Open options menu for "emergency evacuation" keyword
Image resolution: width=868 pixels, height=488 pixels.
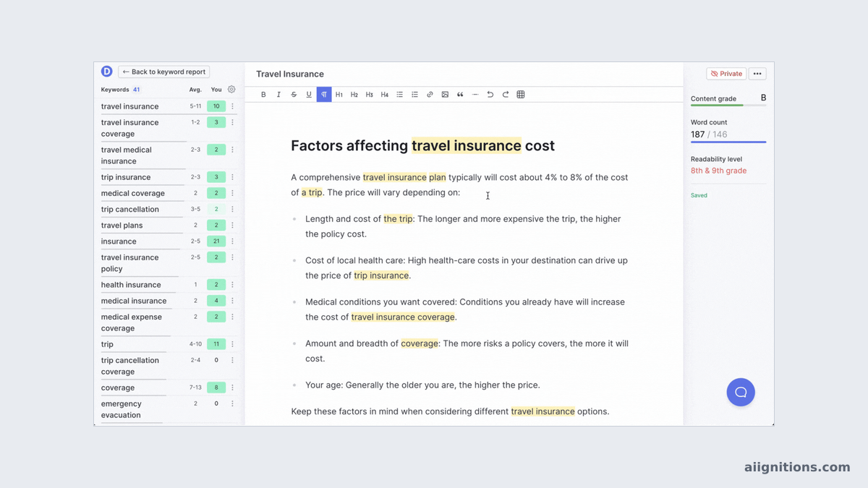232,403
